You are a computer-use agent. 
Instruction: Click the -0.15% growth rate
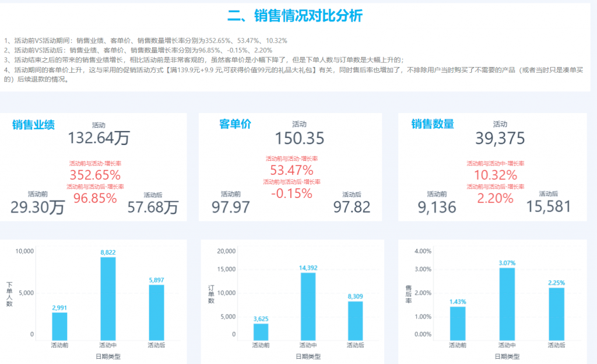292,193
